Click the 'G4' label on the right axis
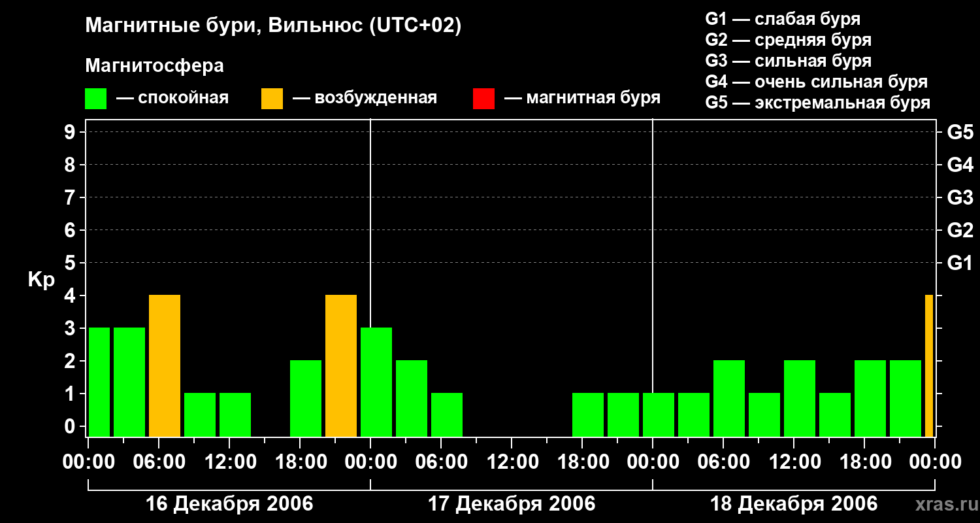Image resolution: width=980 pixels, height=523 pixels. pyautogui.click(x=960, y=165)
